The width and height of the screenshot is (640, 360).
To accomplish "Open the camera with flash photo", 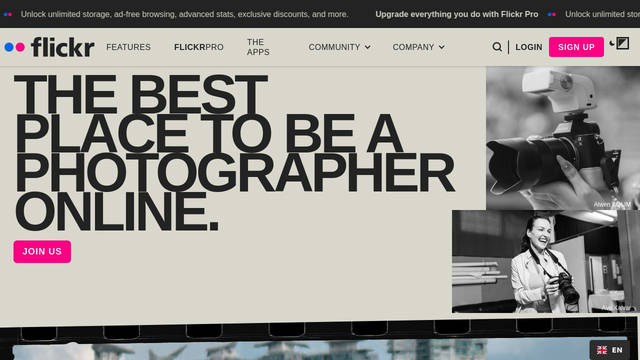I will pos(563,138).
